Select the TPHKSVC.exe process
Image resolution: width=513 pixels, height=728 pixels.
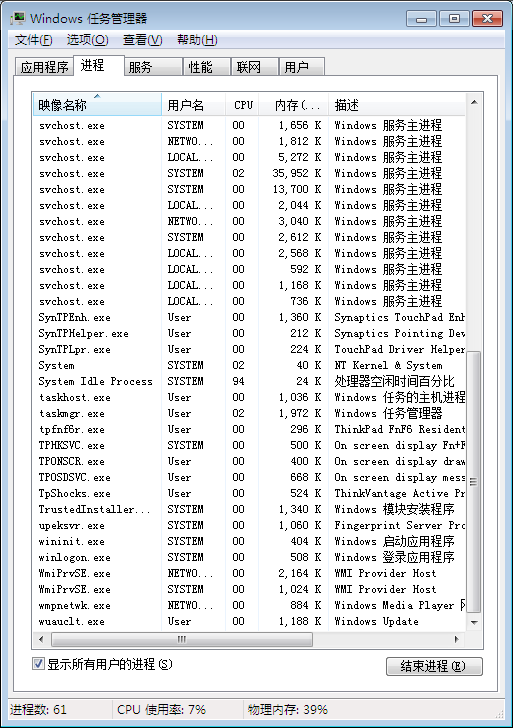coord(249,445)
